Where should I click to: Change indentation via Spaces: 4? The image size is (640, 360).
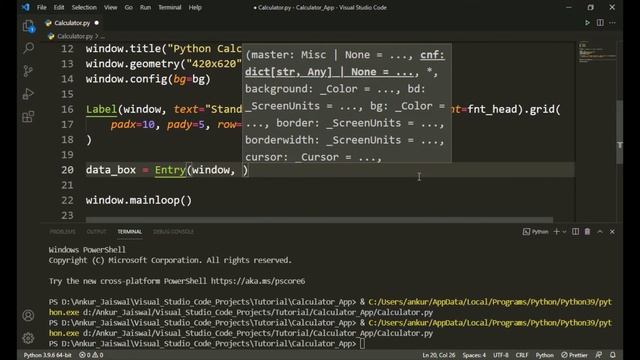coord(474,355)
